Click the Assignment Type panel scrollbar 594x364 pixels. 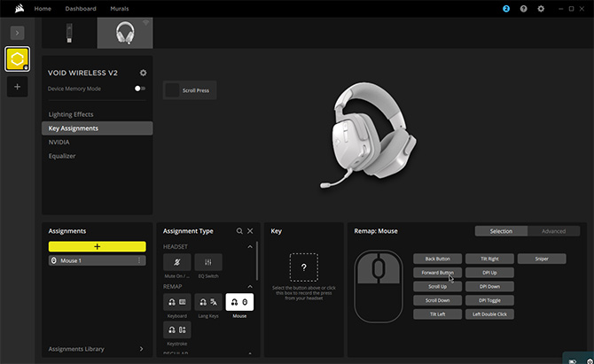tap(257, 261)
